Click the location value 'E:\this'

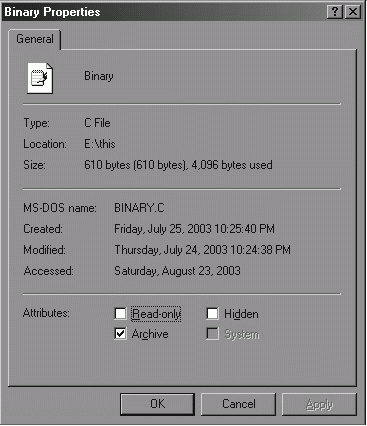tap(100, 144)
